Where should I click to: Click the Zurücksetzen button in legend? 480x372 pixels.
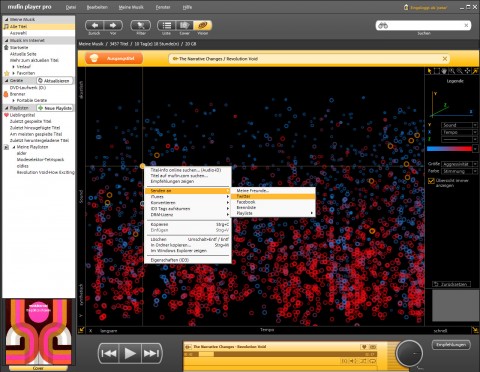(x=452, y=284)
